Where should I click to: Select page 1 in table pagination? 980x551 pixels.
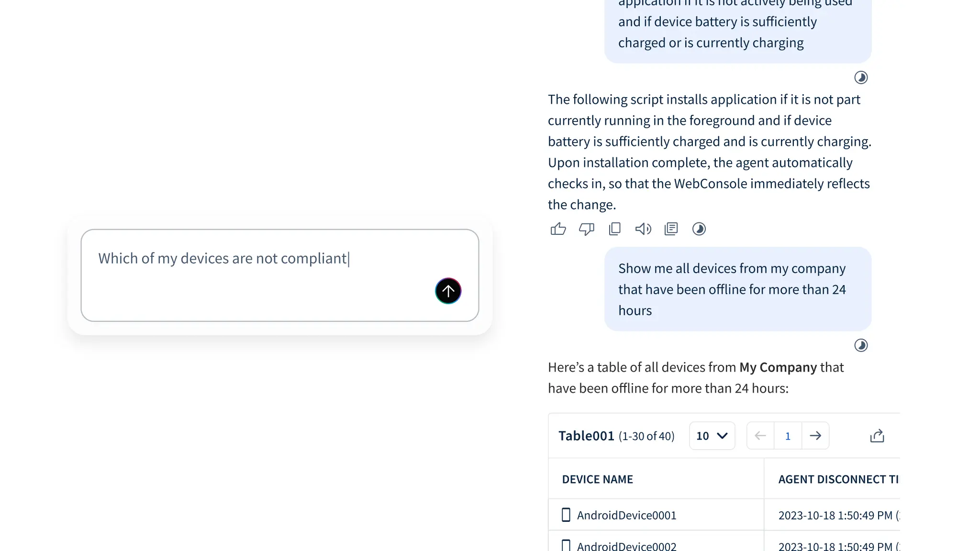pos(788,436)
